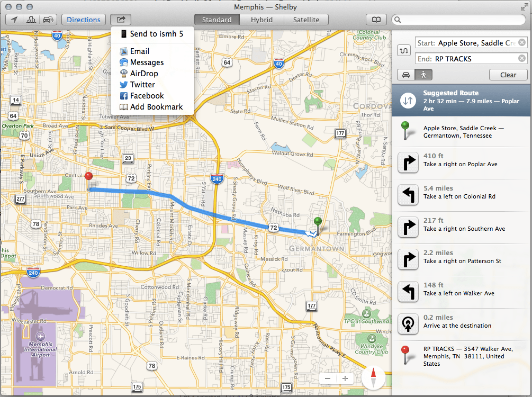
Task: Open the Bookmarks panel icon
Action: pyautogui.click(x=376, y=19)
